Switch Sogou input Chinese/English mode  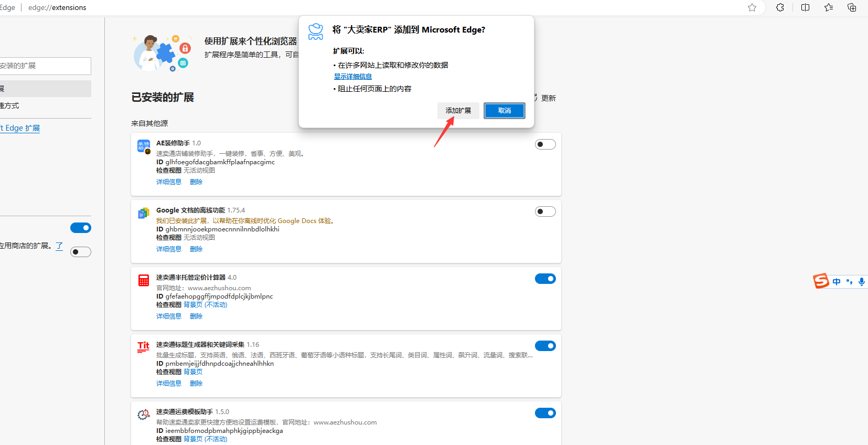coord(837,282)
